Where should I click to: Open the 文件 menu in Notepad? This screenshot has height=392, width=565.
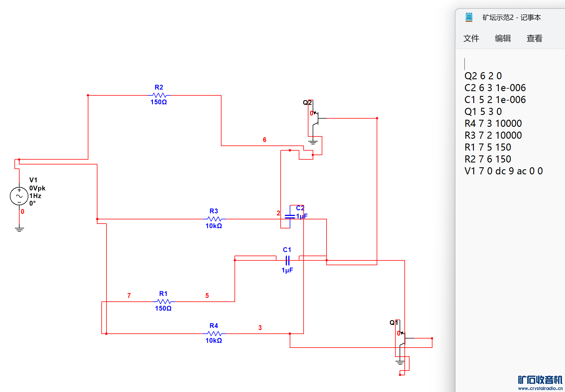click(471, 38)
